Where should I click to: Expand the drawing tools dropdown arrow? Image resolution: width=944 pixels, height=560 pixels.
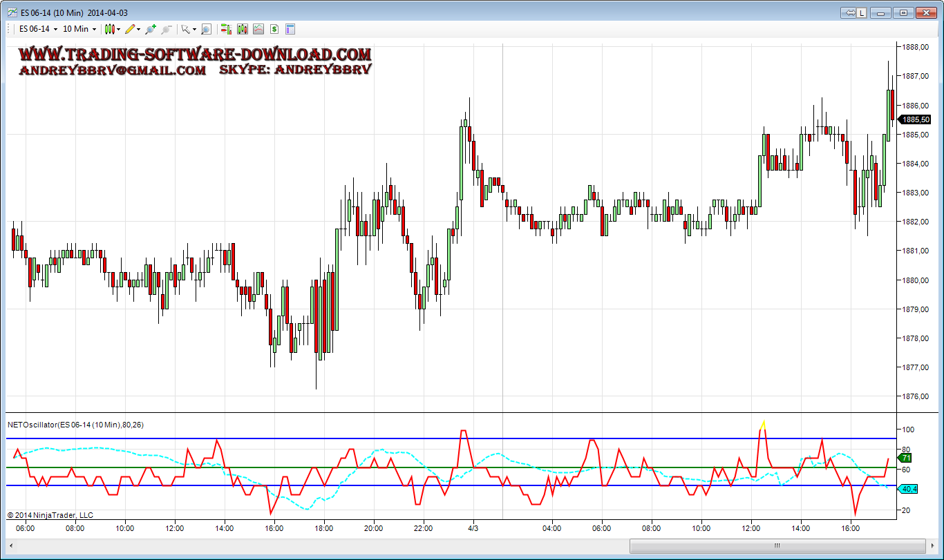point(139,30)
